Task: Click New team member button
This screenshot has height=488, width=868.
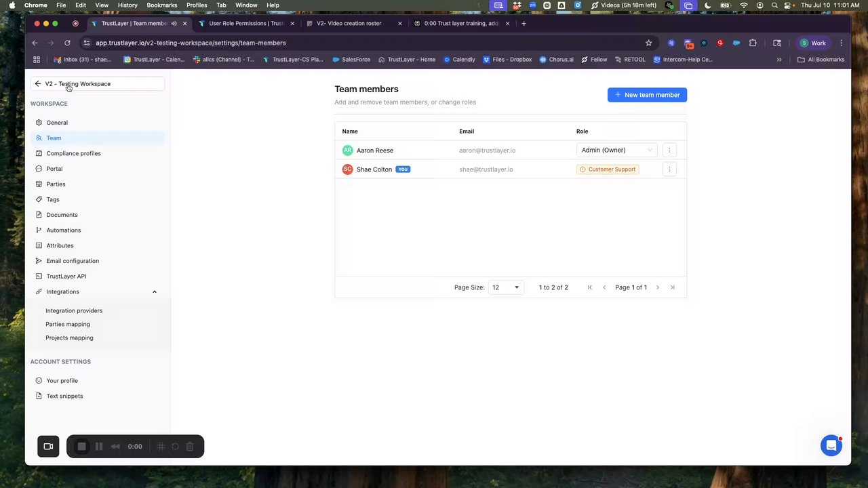Action: (647, 95)
